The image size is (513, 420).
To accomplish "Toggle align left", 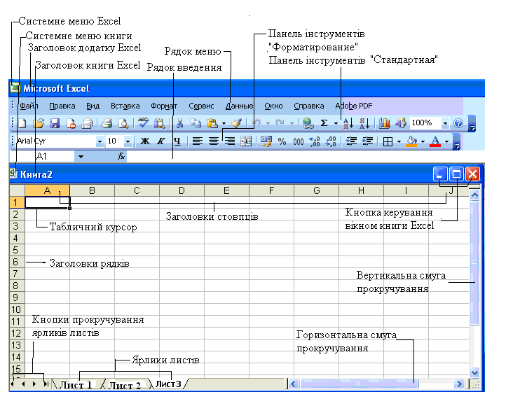I will coord(197,141).
